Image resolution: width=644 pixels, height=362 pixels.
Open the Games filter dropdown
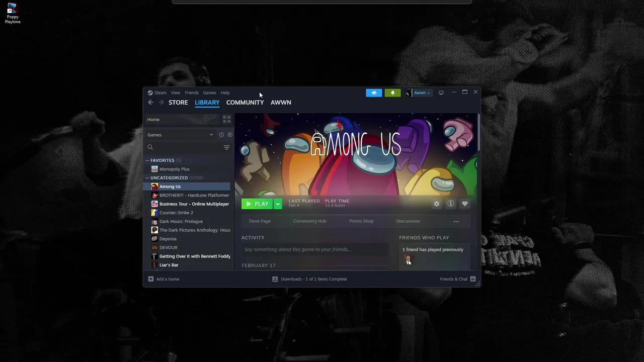180,135
